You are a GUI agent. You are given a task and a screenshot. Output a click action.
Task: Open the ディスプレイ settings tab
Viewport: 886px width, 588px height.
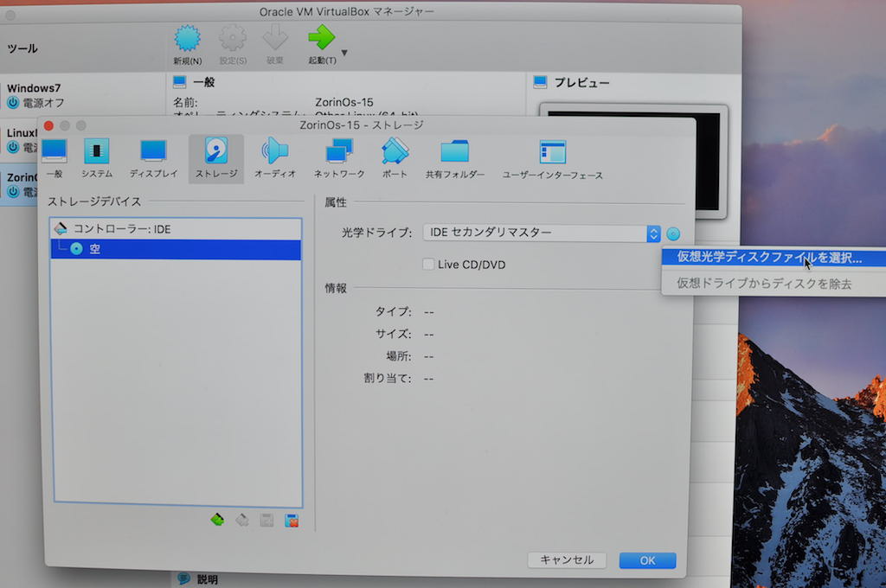153,158
